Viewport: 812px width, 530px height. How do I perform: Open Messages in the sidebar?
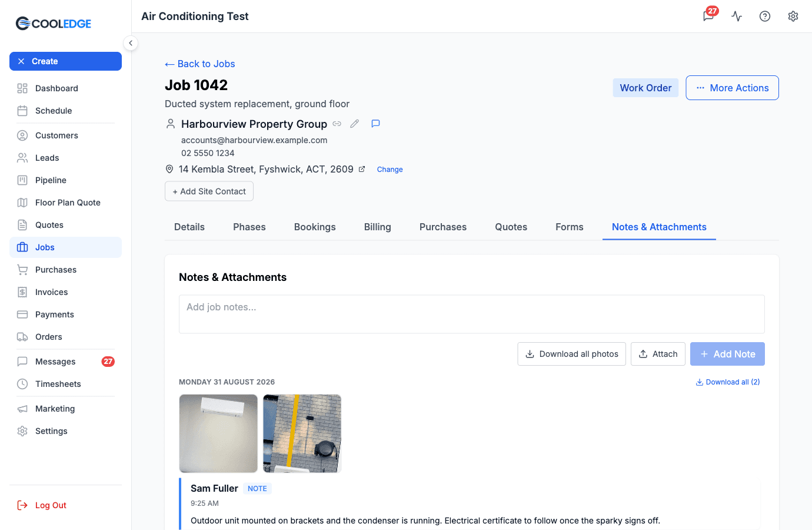[x=65, y=362]
